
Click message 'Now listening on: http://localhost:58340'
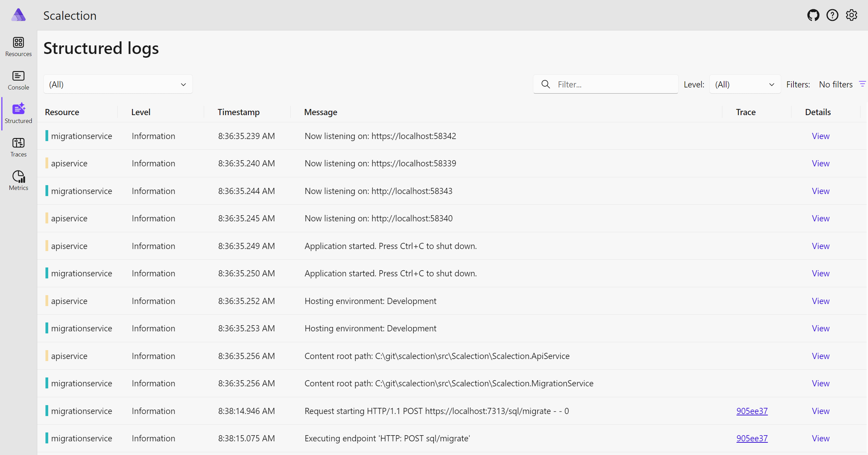(378, 218)
